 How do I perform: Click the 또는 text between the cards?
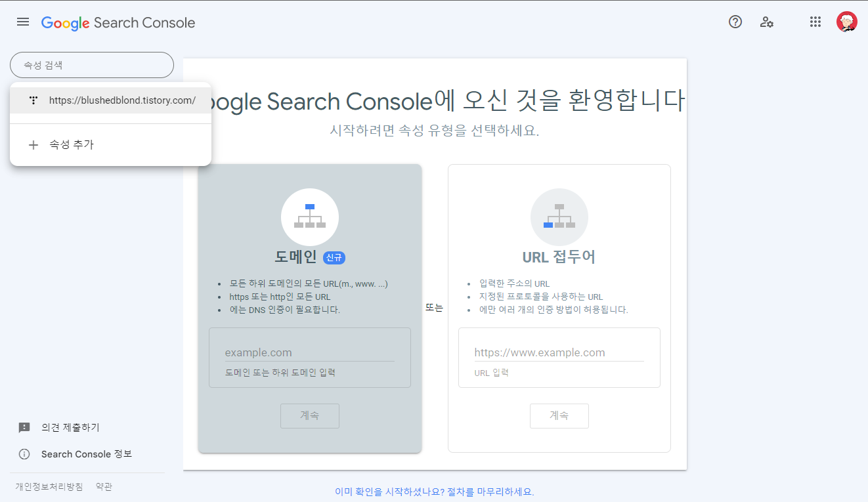434,308
